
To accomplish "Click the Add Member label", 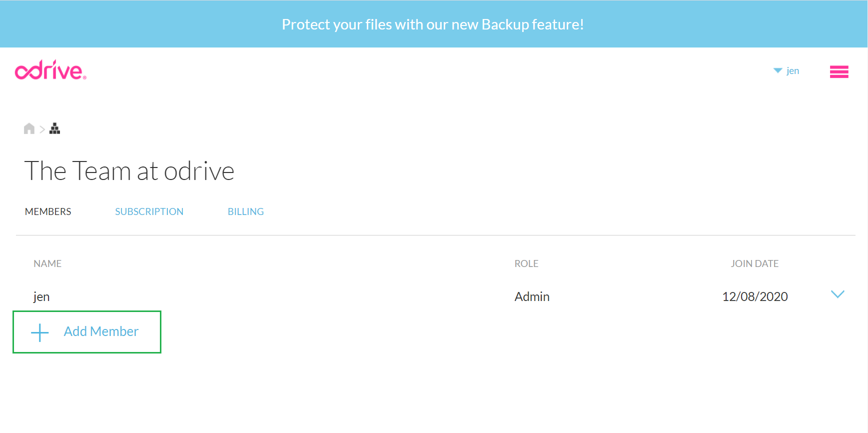I will 101,331.
